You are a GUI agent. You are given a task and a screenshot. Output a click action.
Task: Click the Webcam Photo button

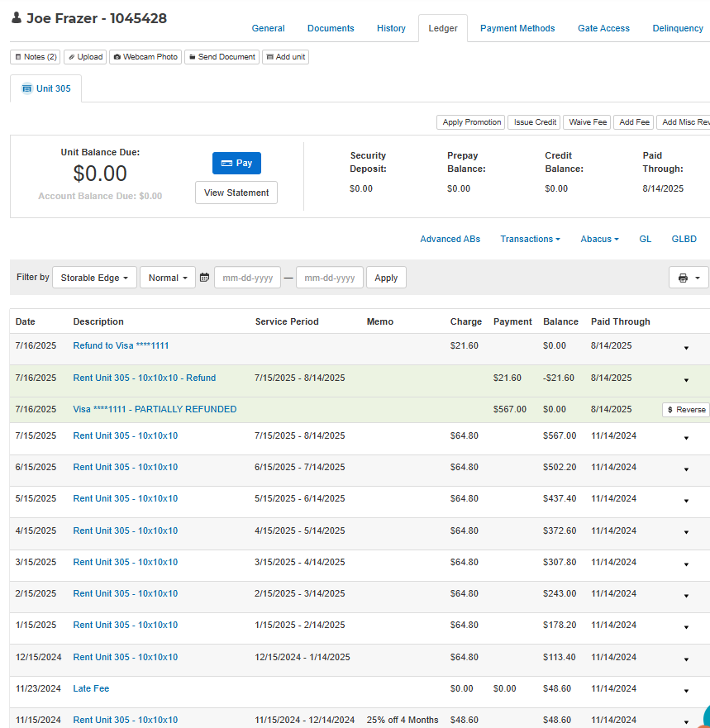tap(145, 57)
